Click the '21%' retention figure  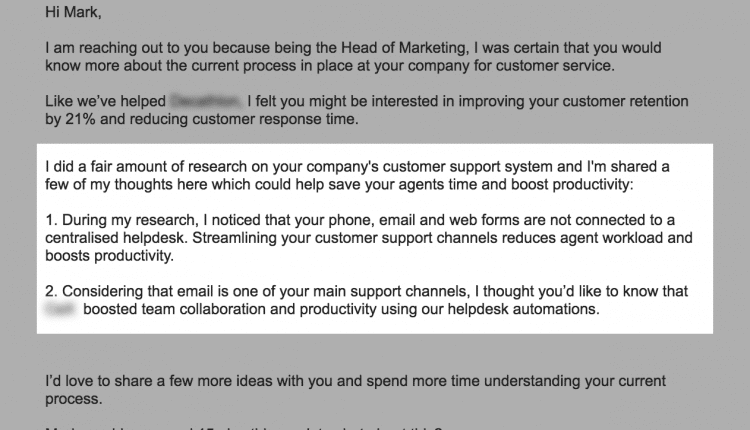80,119
